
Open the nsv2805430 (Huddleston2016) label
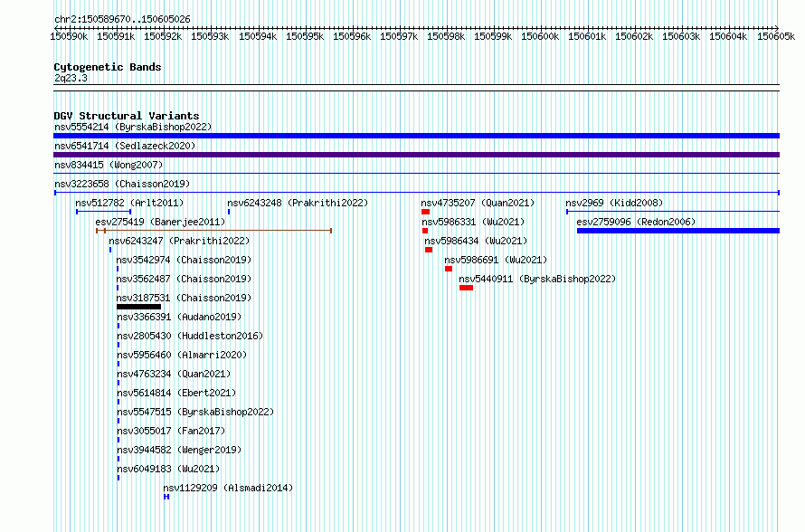190,336
